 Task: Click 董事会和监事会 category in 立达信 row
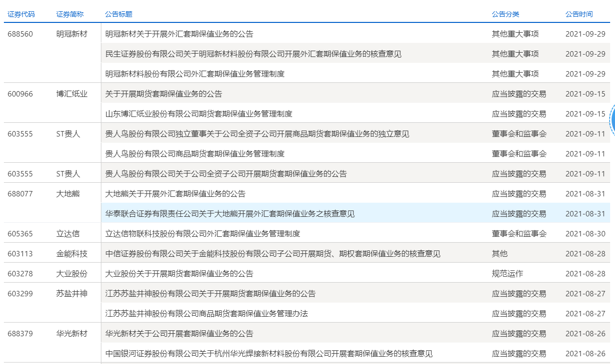pos(519,234)
